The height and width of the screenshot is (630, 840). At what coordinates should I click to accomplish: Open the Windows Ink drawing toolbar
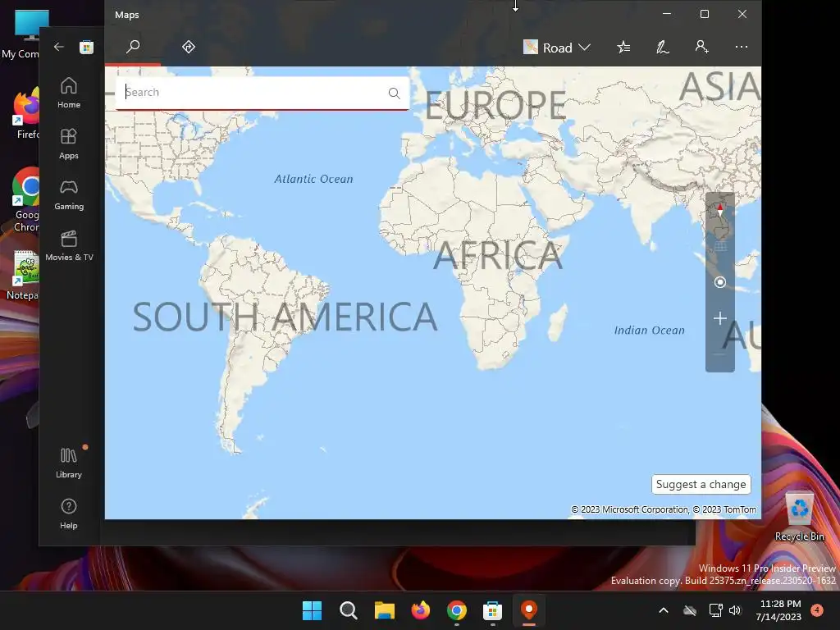point(663,48)
